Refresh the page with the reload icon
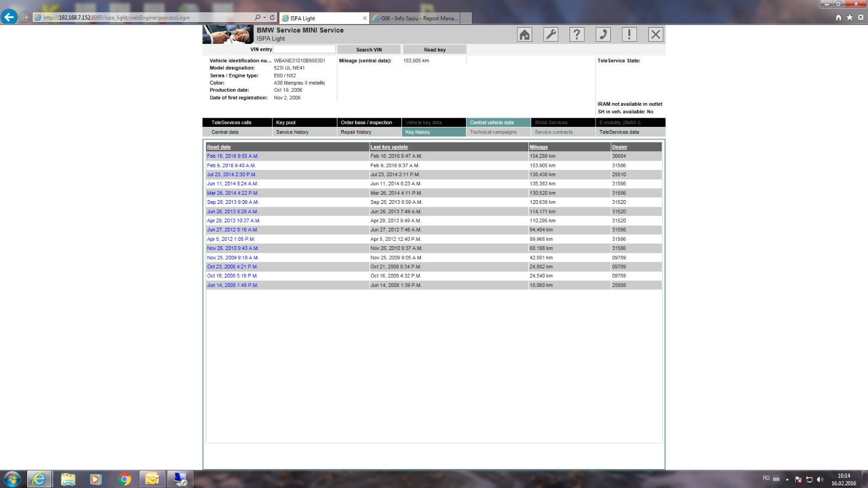This screenshot has height=488, width=868. point(272,17)
